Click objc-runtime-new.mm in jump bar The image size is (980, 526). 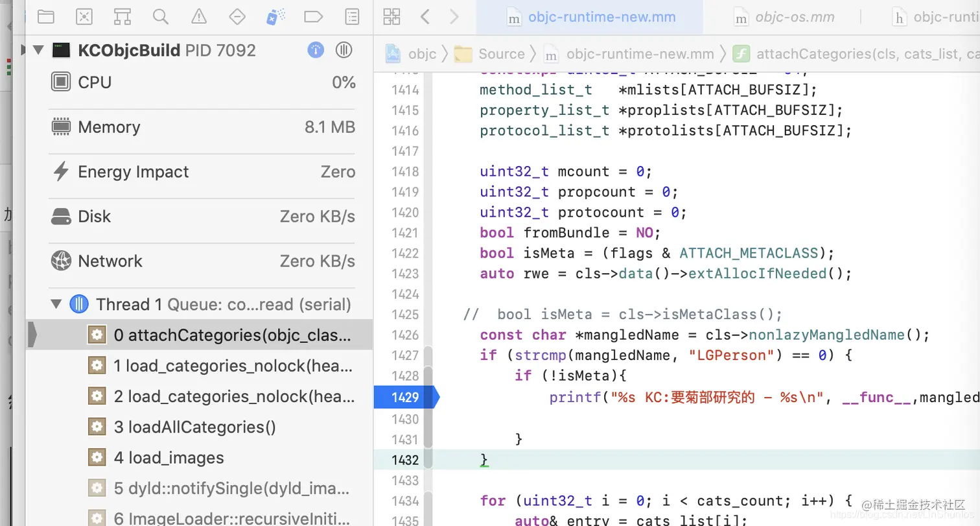coord(629,54)
